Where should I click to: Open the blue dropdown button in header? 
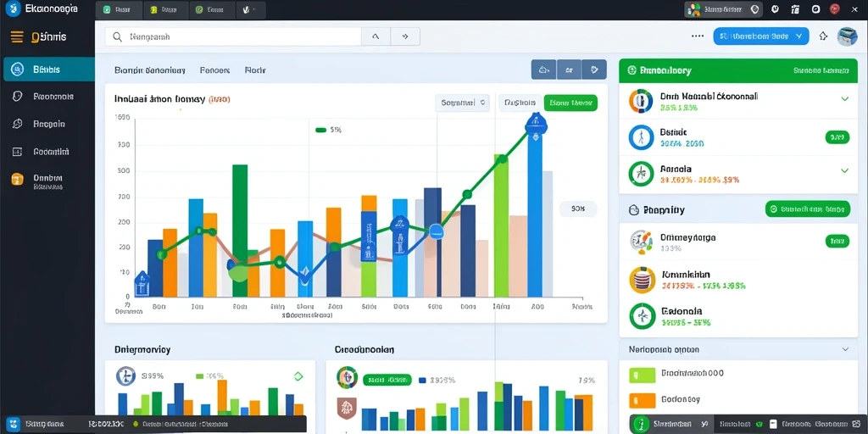click(x=761, y=36)
